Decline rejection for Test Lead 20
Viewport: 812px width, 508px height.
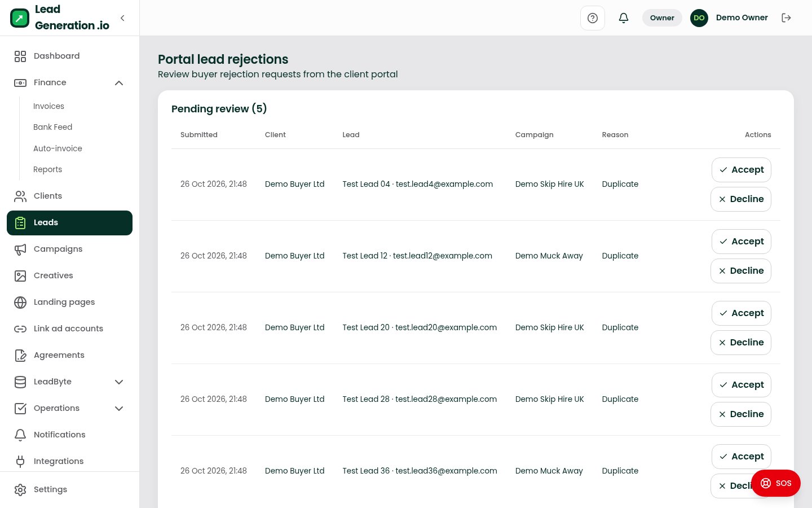[x=741, y=343]
